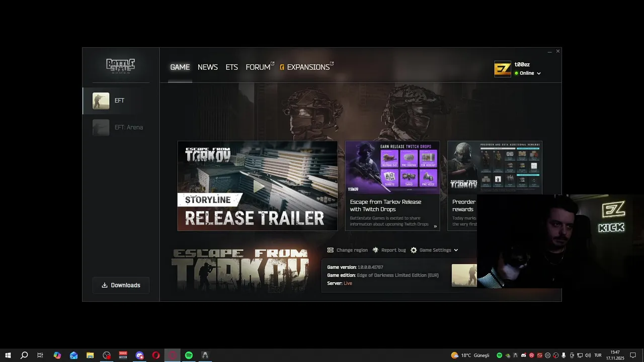The height and width of the screenshot is (362, 644).
Task: Open the Copilot taskbar icon
Action: [x=57, y=355]
